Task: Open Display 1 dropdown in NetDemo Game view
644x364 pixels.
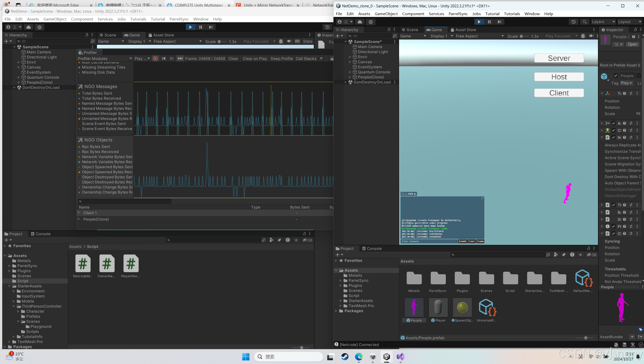Action: click(x=139, y=41)
